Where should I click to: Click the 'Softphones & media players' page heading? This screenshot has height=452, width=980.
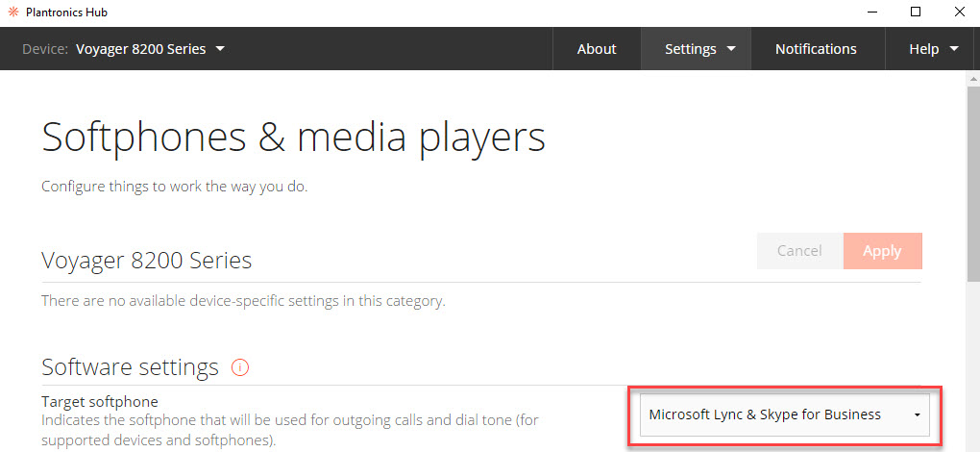point(293,137)
